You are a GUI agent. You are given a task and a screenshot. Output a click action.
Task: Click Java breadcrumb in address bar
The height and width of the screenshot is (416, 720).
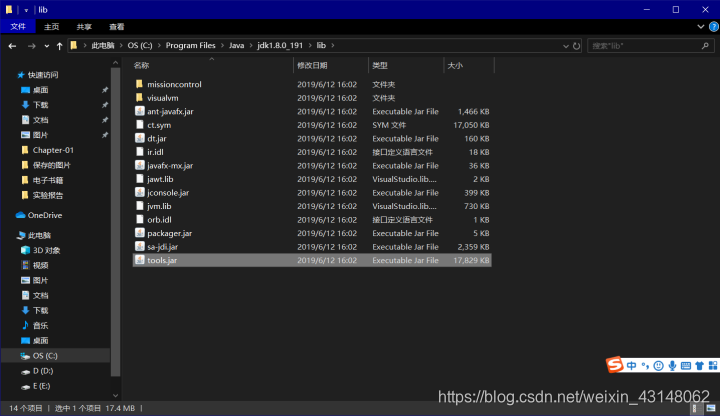[x=236, y=45]
